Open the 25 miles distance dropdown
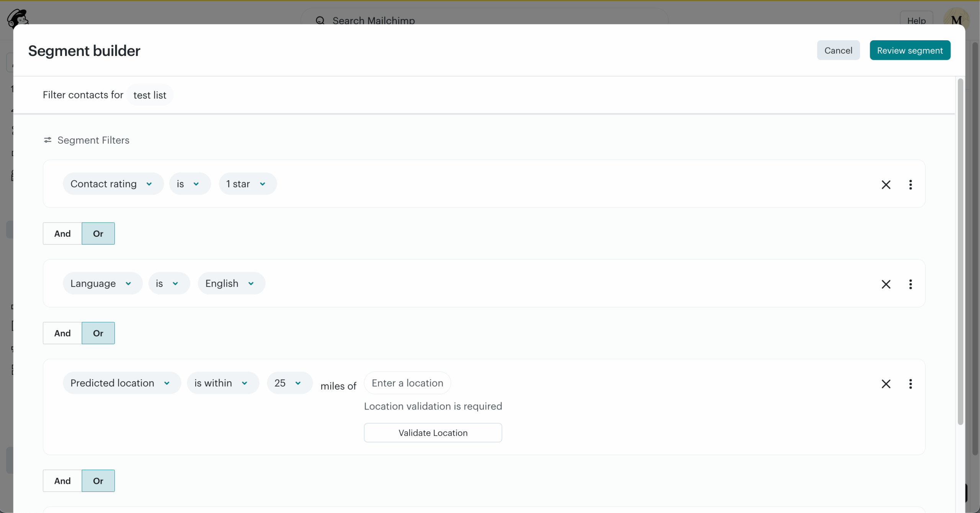The height and width of the screenshot is (513, 980). (x=290, y=383)
